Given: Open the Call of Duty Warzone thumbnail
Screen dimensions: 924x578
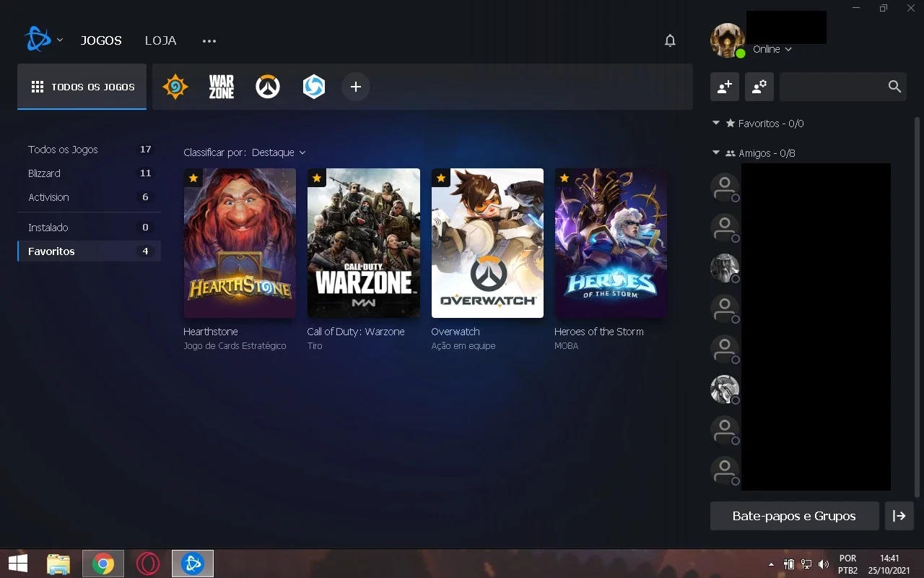Looking at the screenshot, I should 363,243.
